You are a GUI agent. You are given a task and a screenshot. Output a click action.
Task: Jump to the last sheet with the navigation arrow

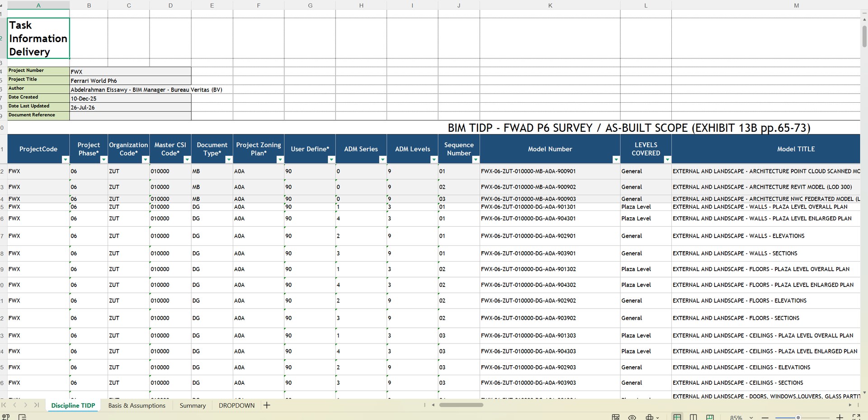point(37,405)
